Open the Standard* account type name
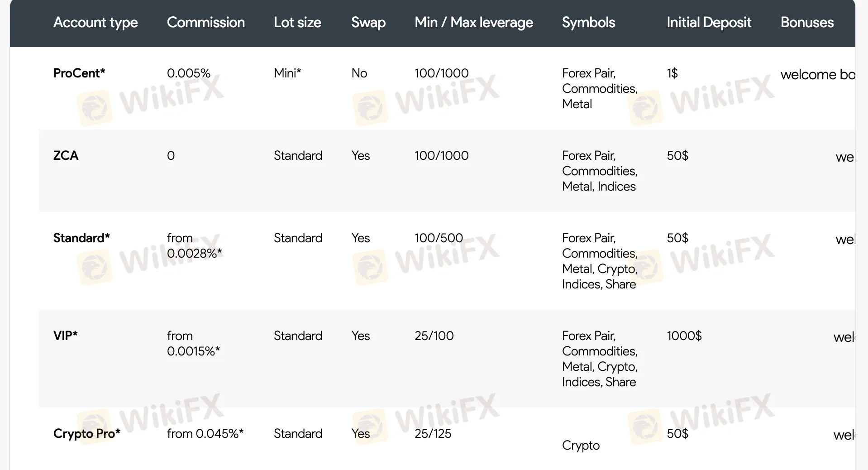This screenshot has height=470, width=868. click(81, 238)
